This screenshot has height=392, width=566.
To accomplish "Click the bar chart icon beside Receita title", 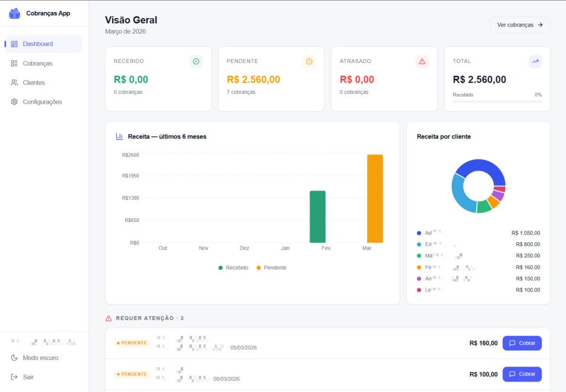I will pyautogui.click(x=119, y=136).
